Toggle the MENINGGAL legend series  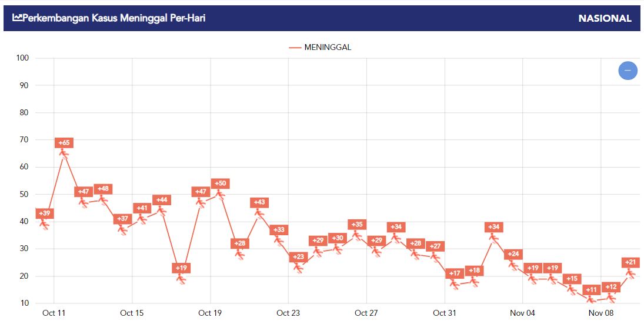tap(320, 47)
